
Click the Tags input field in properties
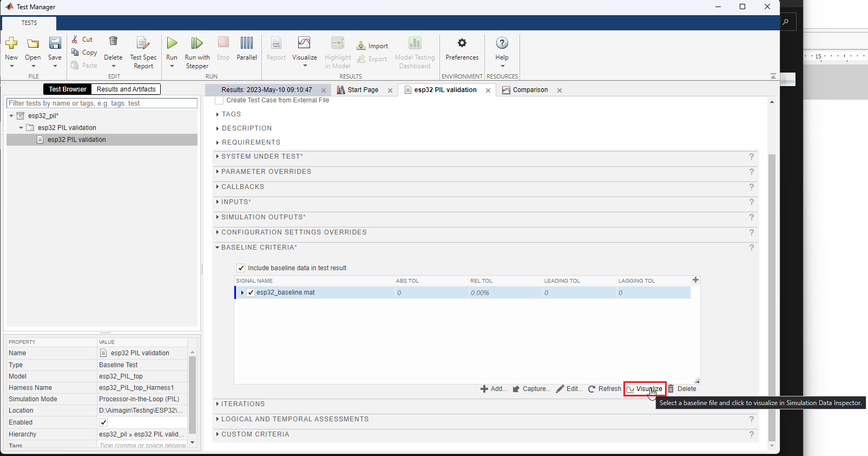tap(142, 445)
